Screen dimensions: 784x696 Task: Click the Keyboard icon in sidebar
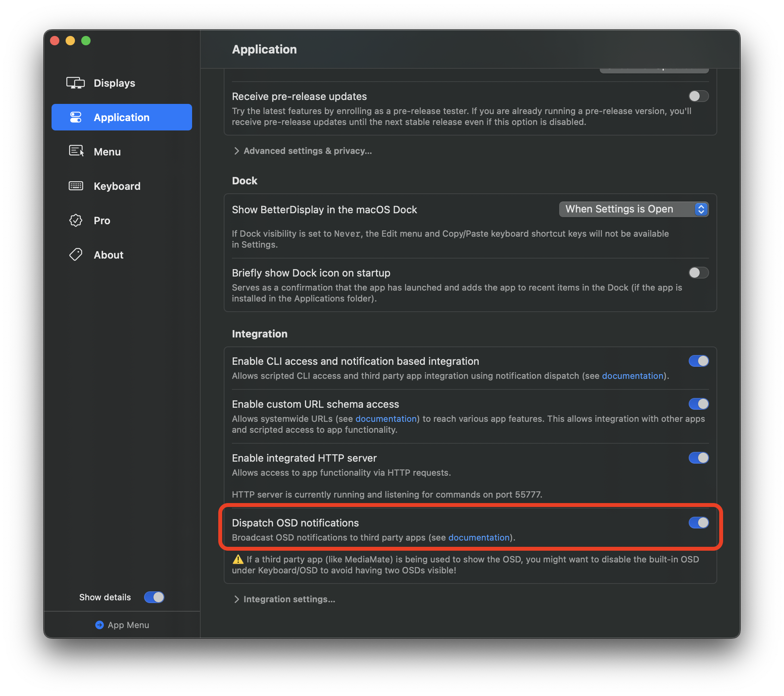tap(76, 186)
